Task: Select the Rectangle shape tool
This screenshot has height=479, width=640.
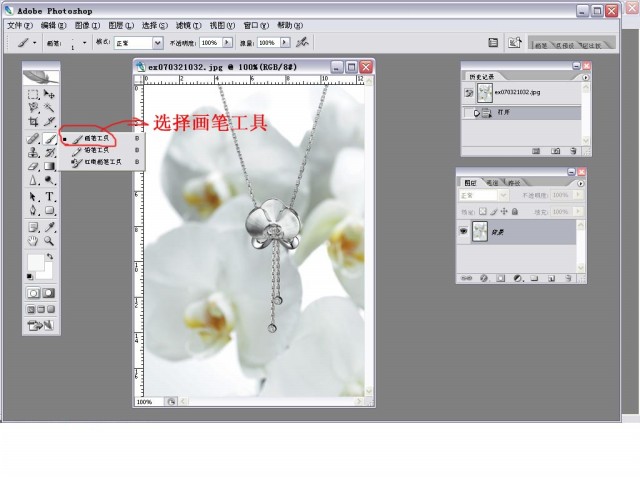Action: (49, 211)
